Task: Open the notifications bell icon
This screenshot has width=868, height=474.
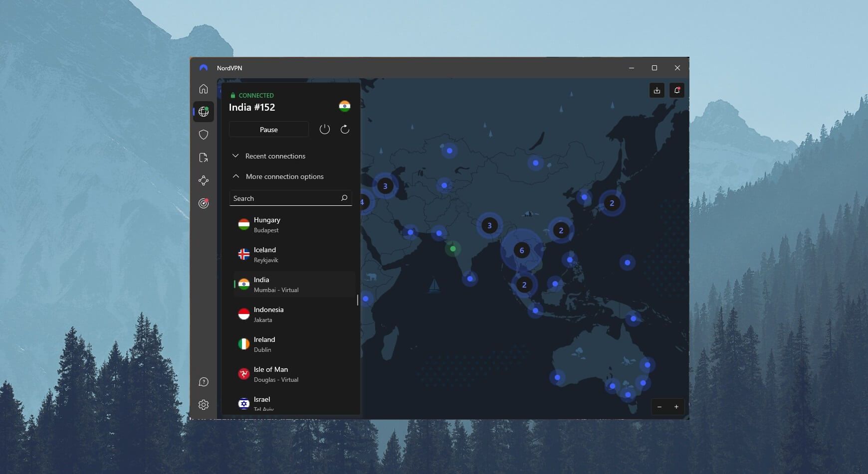Action: pos(677,90)
